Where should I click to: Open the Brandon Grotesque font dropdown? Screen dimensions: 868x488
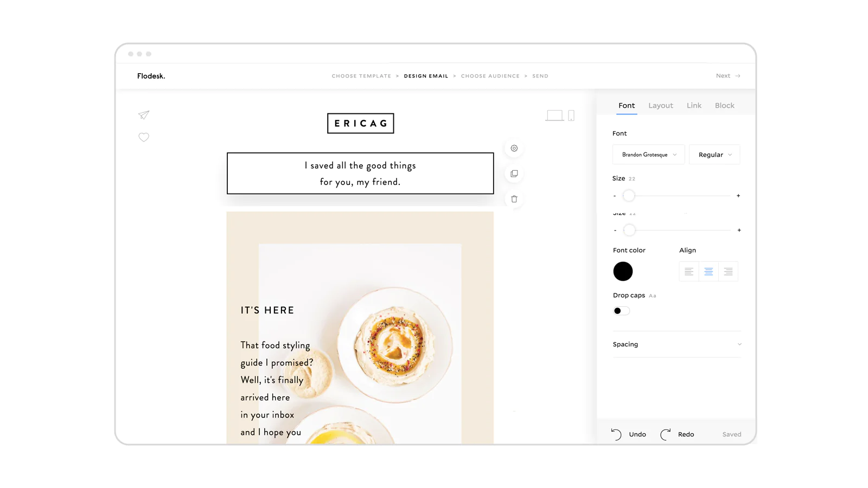[x=649, y=155]
